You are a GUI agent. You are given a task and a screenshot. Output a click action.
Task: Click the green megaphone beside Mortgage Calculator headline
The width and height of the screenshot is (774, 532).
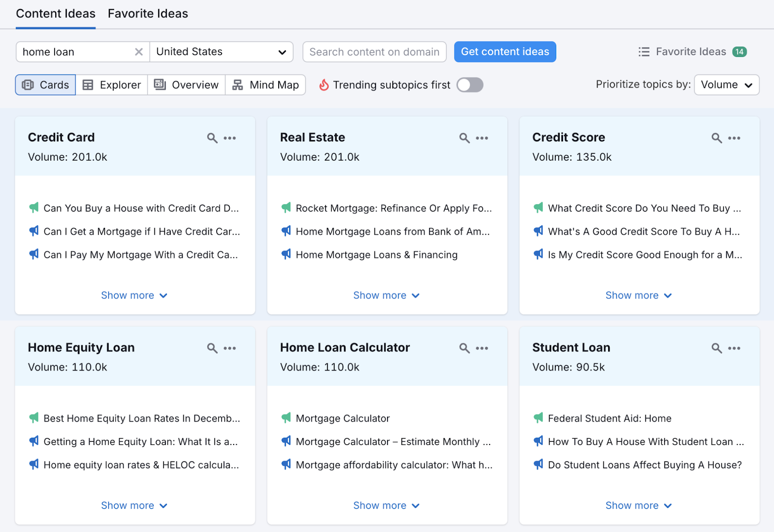[x=286, y=418]
